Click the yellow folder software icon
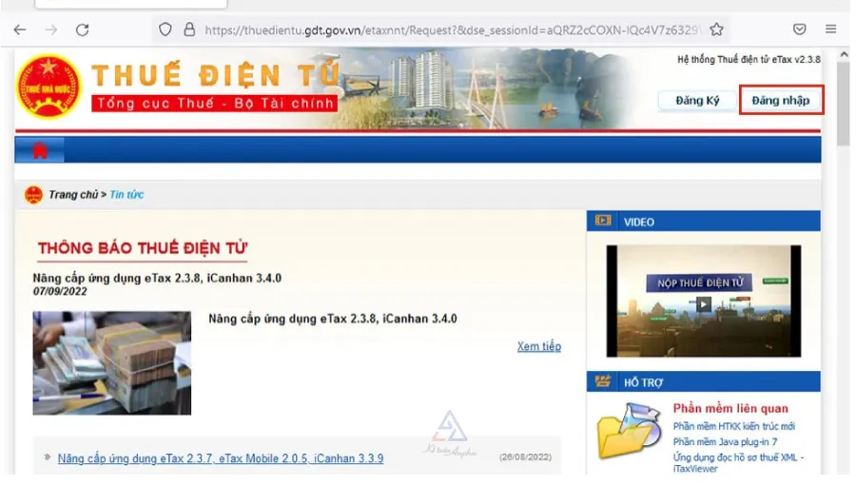The image size is (856, 504). 629,432
